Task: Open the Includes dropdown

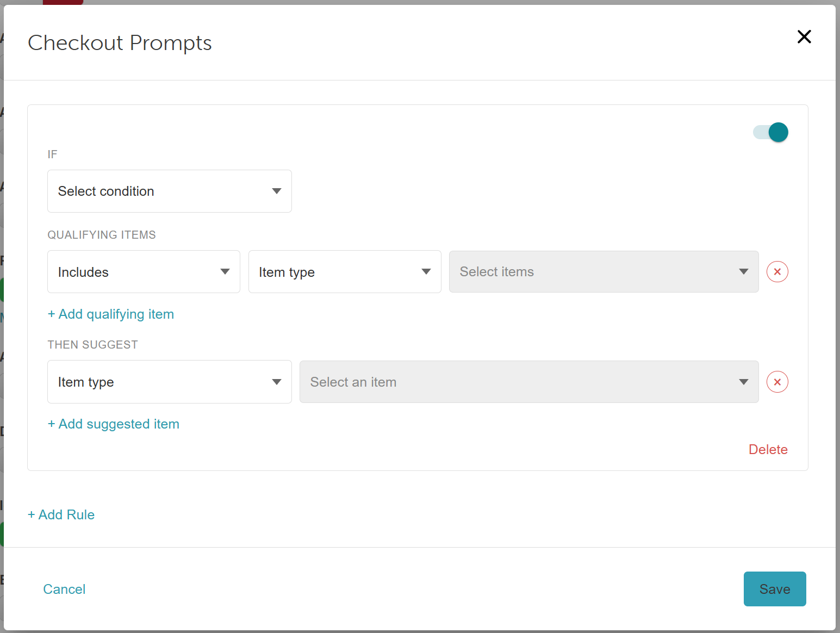Action: tap(144, 272)
